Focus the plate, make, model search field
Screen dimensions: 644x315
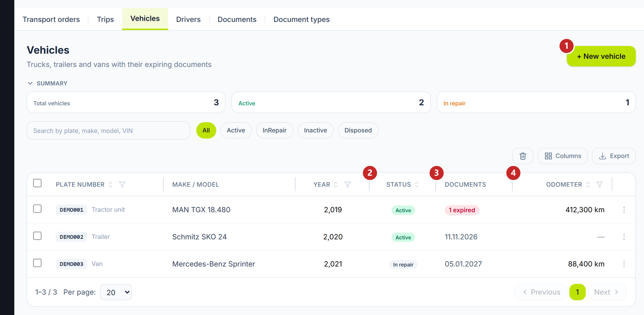108,131
